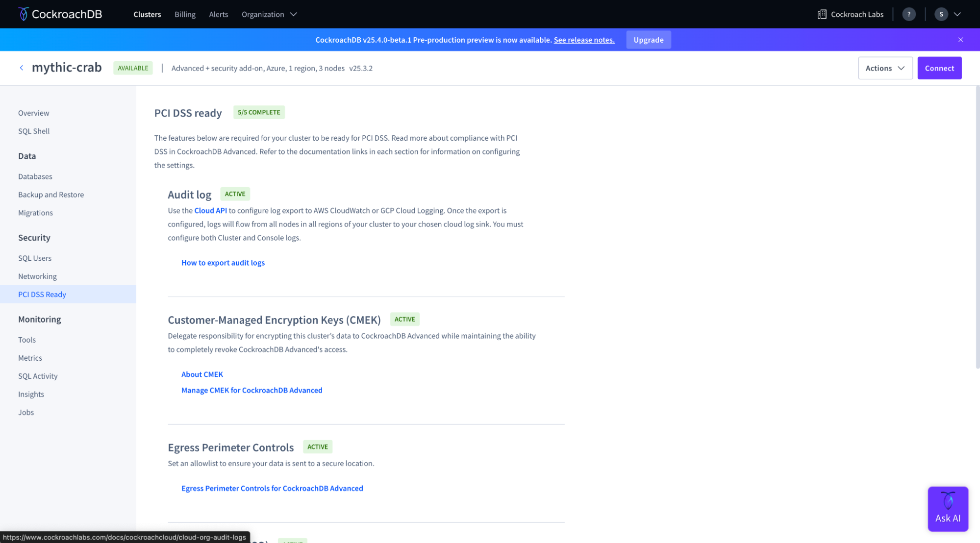Click the Upgrade button in banner
The image size is (980, 543).
tap(648, 40)
